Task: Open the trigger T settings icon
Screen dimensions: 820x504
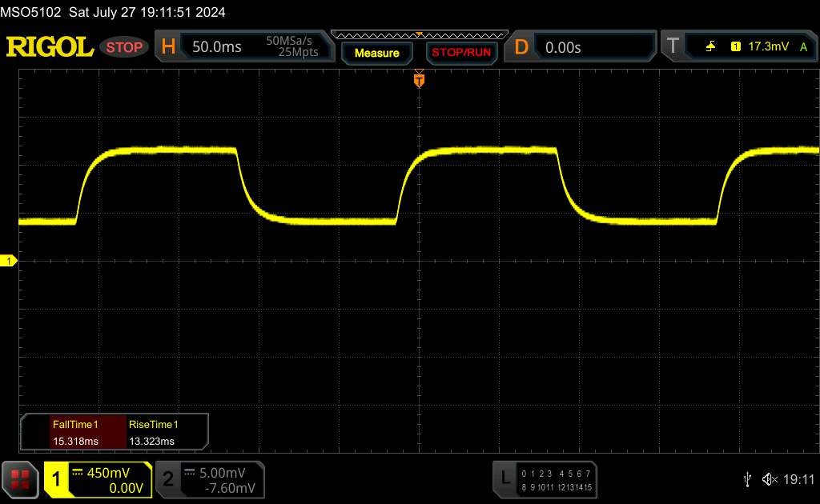Action: point(673,46)
